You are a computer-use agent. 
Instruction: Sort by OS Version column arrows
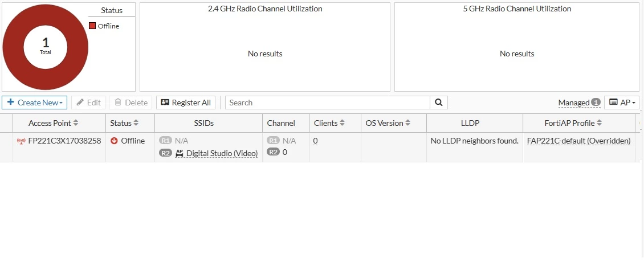click(x=408, y=123)
